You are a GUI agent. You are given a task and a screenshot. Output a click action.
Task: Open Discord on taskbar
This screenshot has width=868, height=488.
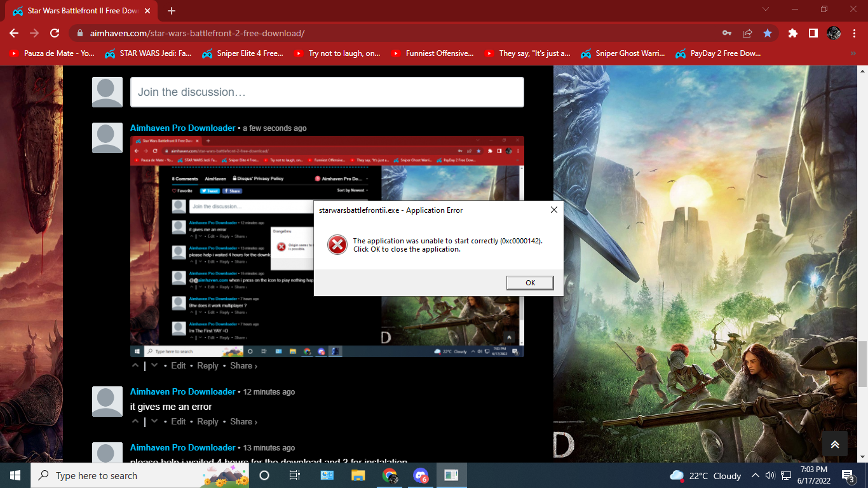(x=421, y=475)
